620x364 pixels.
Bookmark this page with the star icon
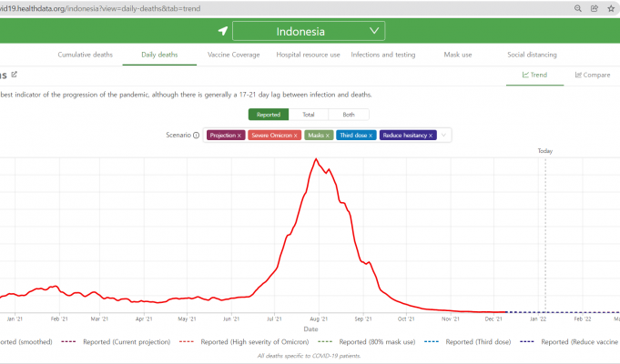(612, 8)
